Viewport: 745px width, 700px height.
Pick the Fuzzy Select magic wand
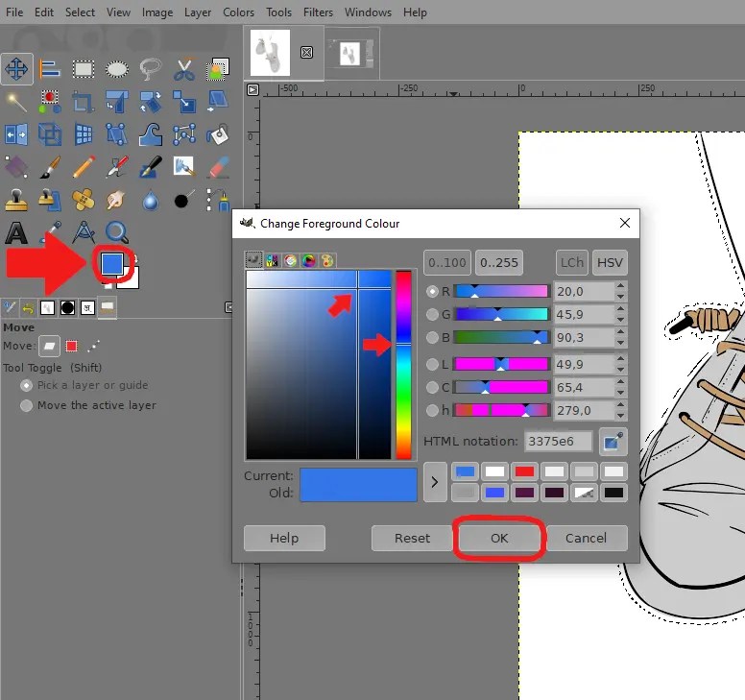coord(16,102)
